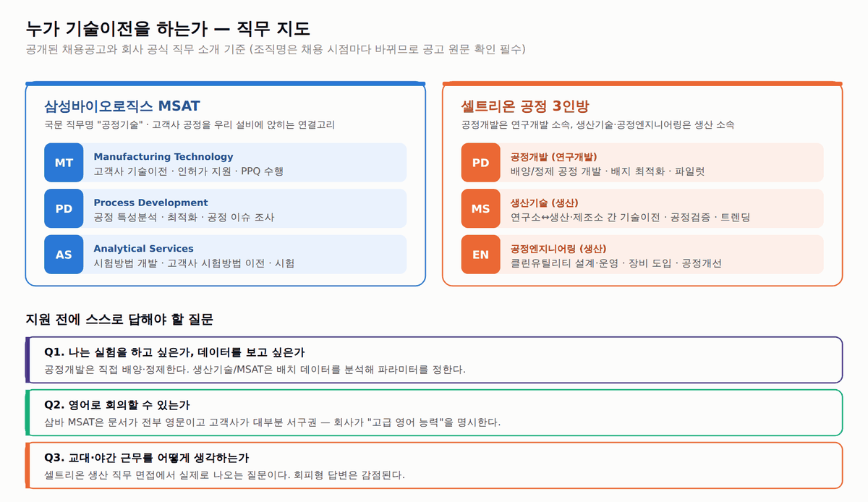This screenshot has width=868, height=502.
Task: Click the '공정엔지니어링 (생산)' label
Action: coord(558,248)
